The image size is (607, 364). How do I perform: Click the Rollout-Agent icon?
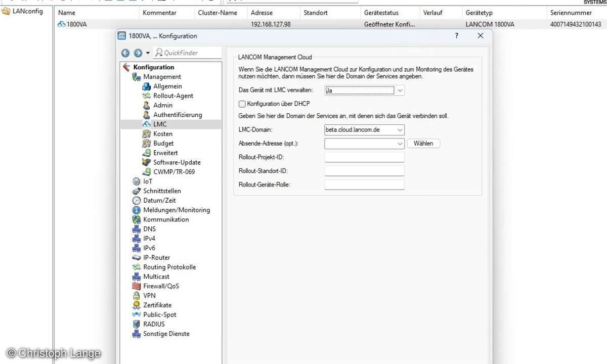pyautogui.click(x=147, y=96)
